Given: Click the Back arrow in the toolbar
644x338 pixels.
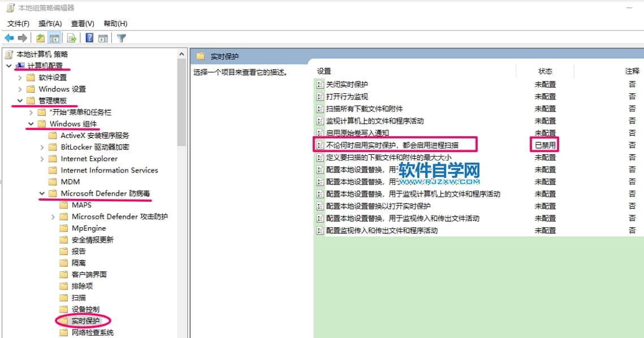Looking at the screenshot, I should pyautogui.click(x=9, y=38).
